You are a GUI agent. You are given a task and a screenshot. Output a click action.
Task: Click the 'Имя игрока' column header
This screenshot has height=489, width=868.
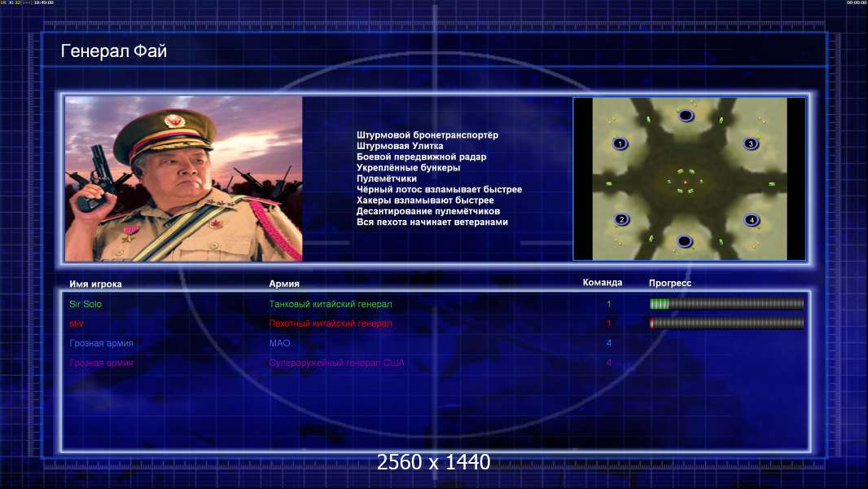pyautogui.click(x=95, y=284)
